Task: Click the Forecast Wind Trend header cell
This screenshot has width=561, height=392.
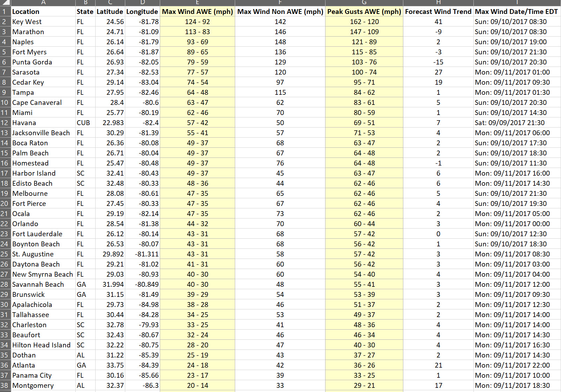Action: 438,11
